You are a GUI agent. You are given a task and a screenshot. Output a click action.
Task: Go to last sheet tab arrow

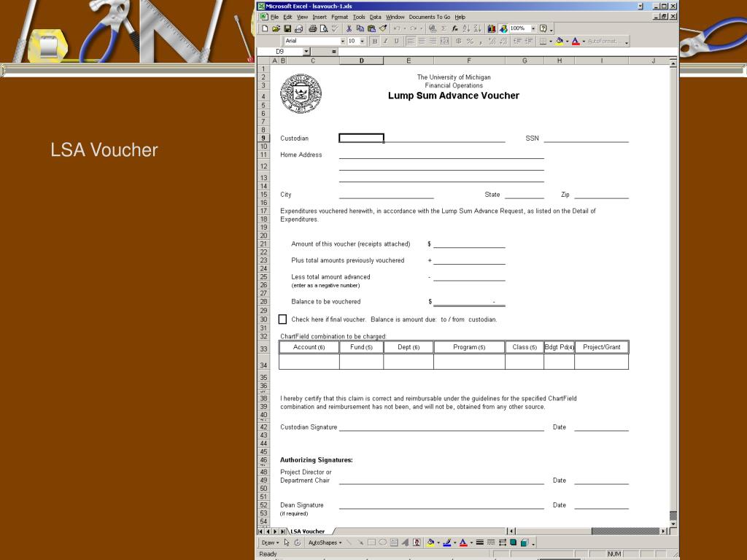(282, 531)
